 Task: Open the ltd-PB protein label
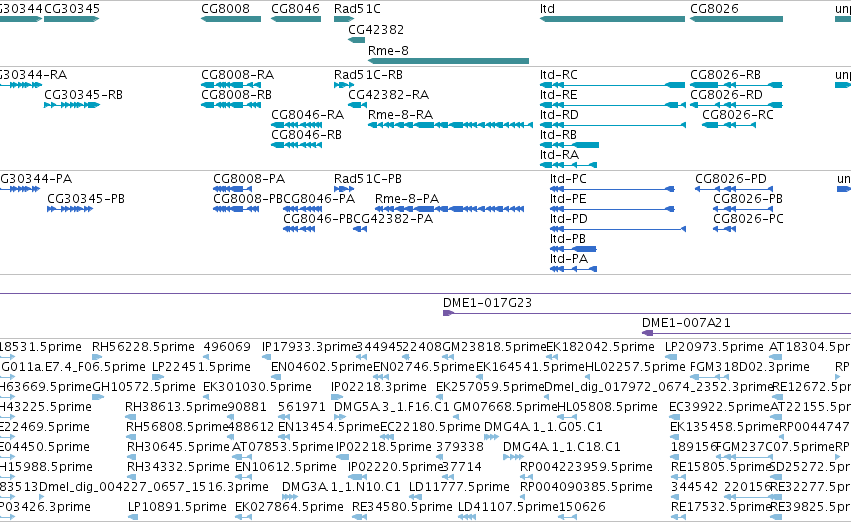(568, 239)
